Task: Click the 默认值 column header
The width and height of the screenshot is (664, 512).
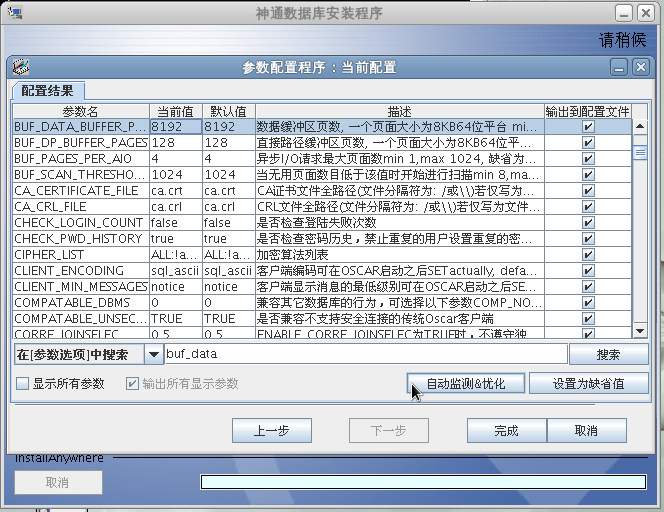Action: (229, 111)
